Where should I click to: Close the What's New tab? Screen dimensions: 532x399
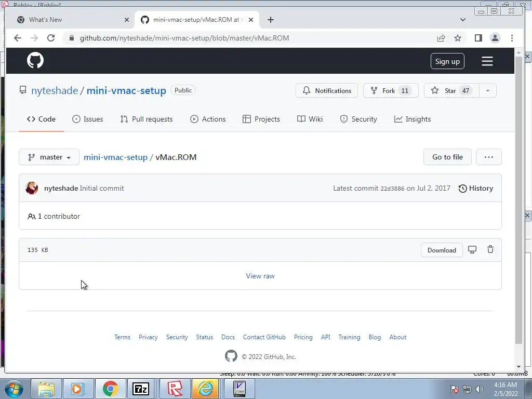127,20
